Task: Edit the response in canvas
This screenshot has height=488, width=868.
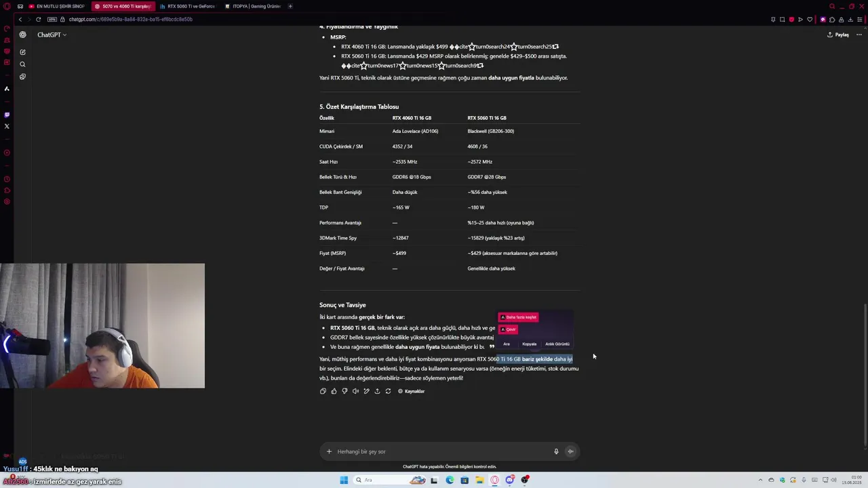Action: (366, 391)
